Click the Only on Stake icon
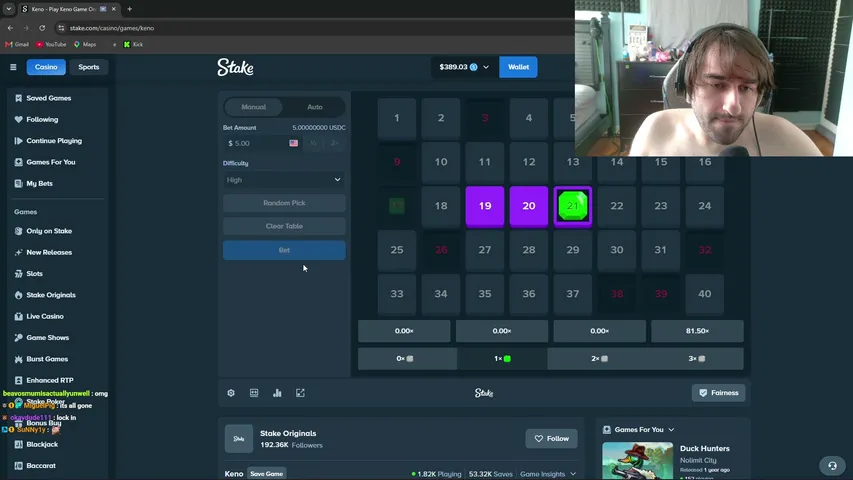The width and height of the screenshot is (853, 480). 18,231
